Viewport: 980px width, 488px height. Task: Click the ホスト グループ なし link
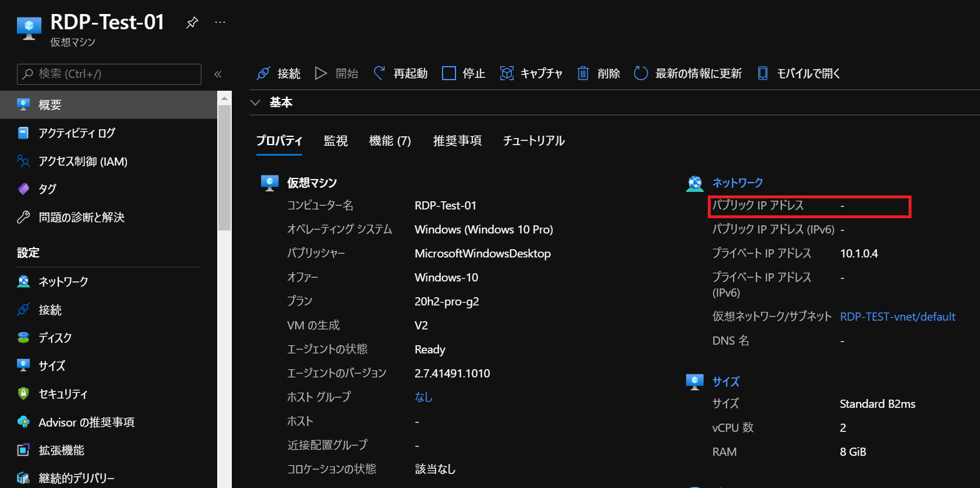click(423, 397)
